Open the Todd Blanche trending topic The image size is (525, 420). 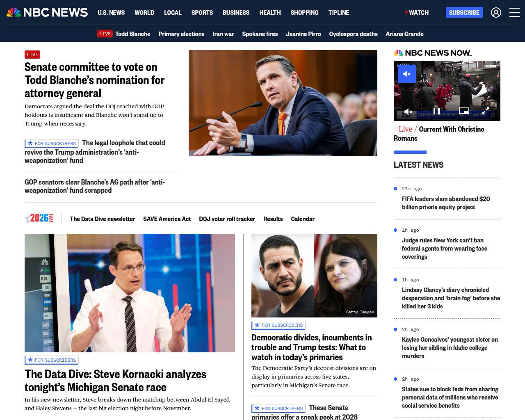pyautogui.click(x=133, y=34)
